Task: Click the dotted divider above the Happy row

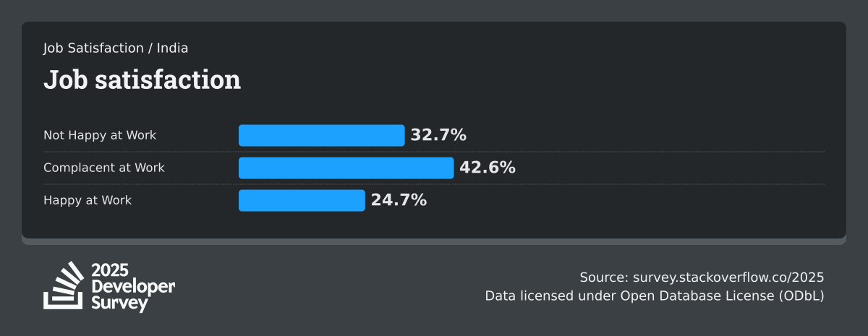Action: click(x=532, y=184)
